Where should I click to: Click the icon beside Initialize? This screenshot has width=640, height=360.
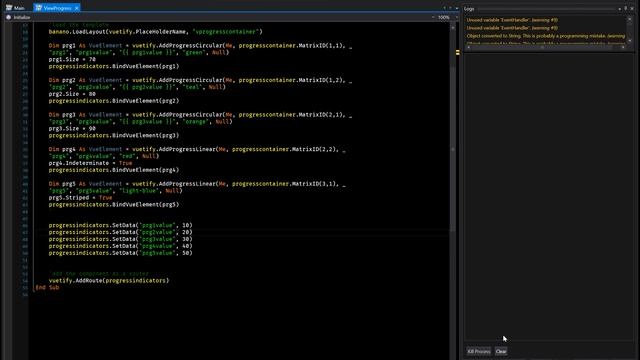pos(9,18)
